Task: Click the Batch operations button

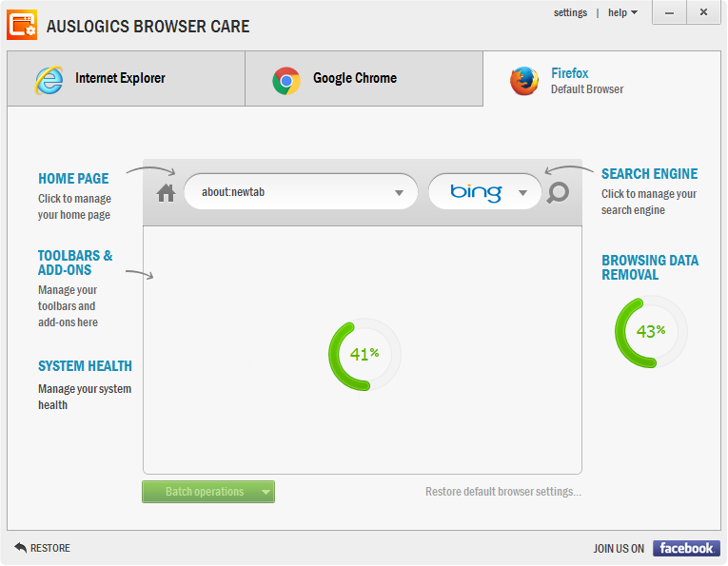Action: (208, 492)
